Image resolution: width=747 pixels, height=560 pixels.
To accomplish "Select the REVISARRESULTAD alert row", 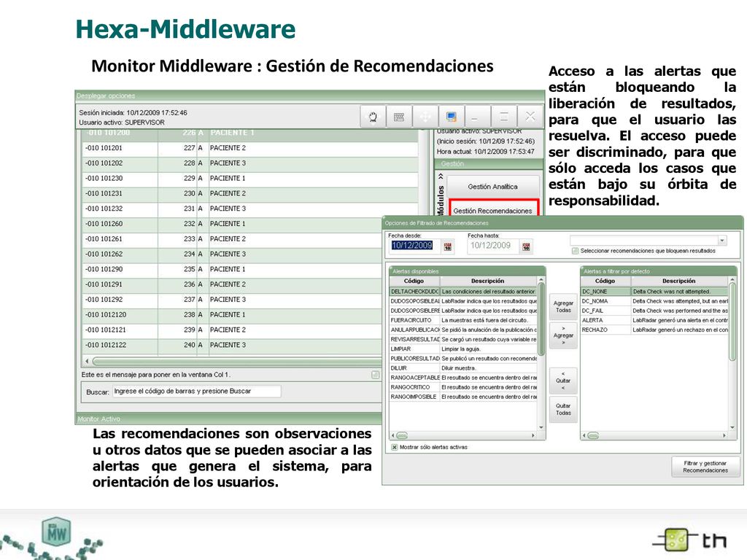I will tap(463, 339).
